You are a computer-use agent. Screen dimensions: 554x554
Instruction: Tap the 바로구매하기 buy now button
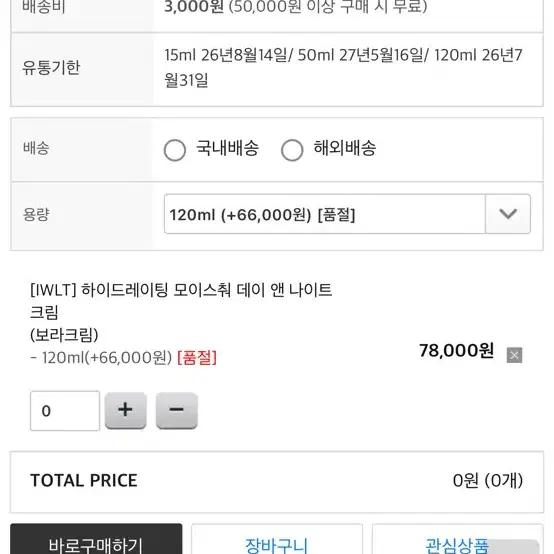coord(96,539)
